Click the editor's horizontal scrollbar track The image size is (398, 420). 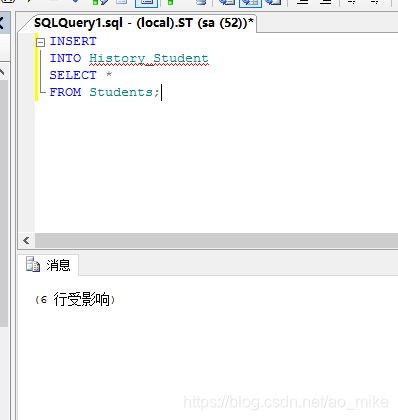tap(216, 240)
